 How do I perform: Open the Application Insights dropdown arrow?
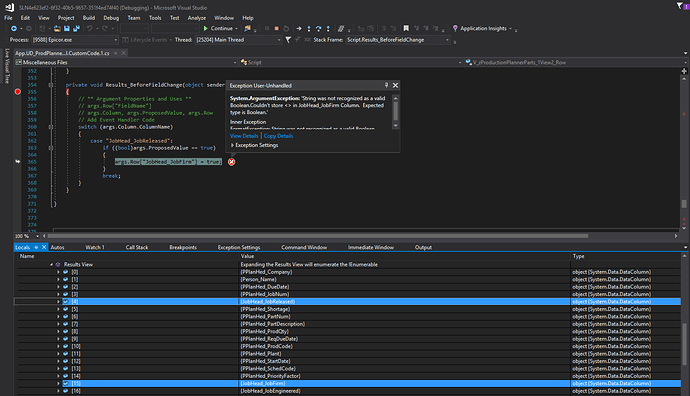[510, 29]
